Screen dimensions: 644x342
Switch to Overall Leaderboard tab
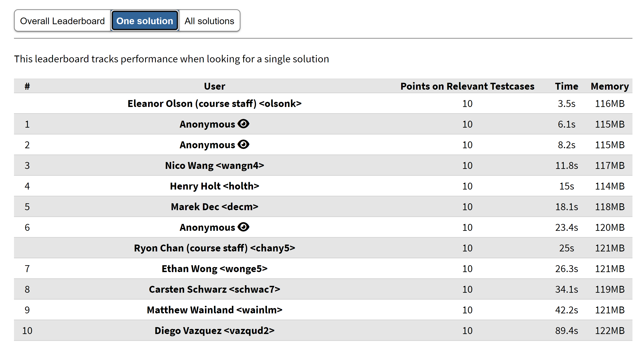pyautogui.click(x=63, y=21)
